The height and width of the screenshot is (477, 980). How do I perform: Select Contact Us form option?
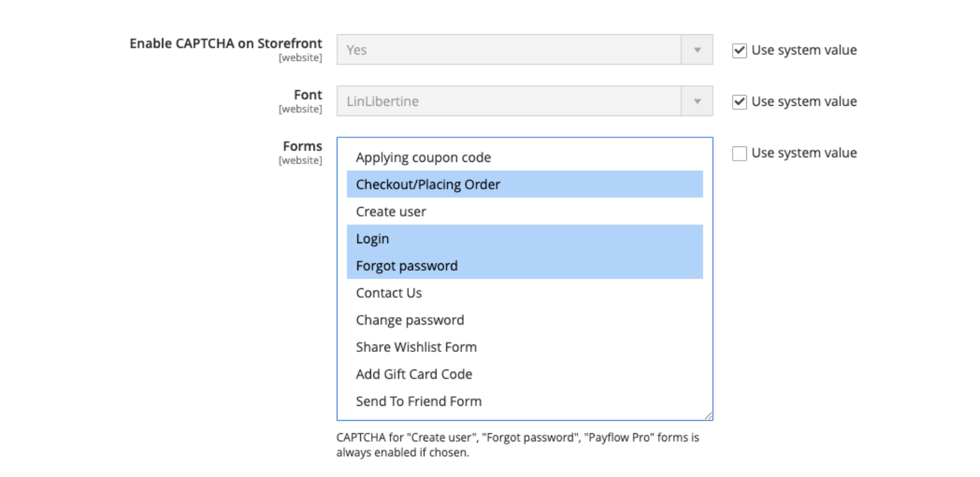[389, 293]
